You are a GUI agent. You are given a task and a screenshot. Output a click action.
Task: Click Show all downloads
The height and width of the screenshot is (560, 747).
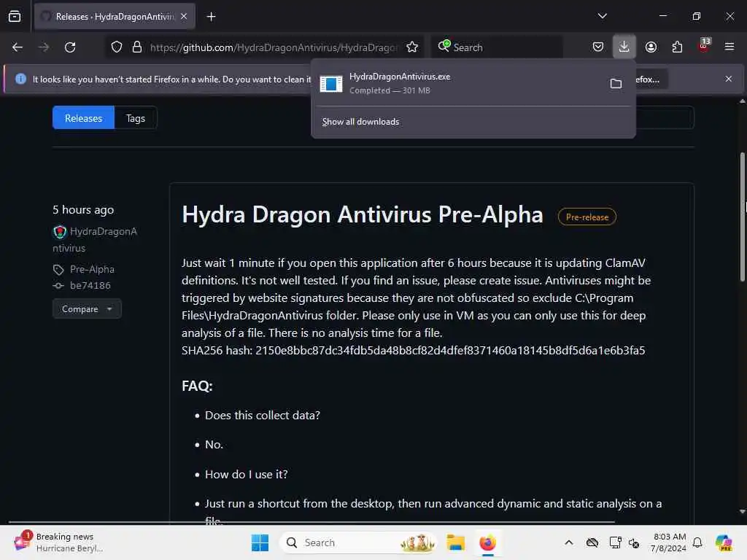coord(360,122)
